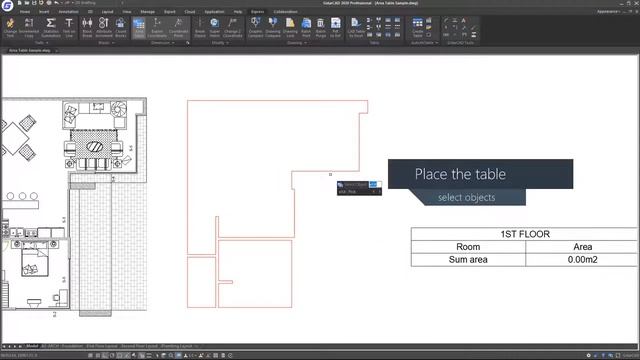Select the Area Table Sample.dwg document tab
Screen dimensions: 640x360
click(29, 51)
